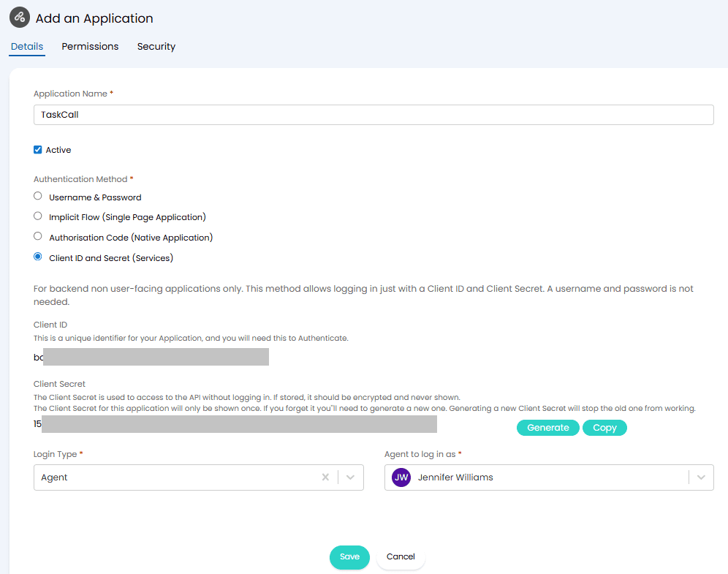Screen dimensions: 728x574
Task: Uncheck the Active checkbox
Action: [x=37, y=149]
